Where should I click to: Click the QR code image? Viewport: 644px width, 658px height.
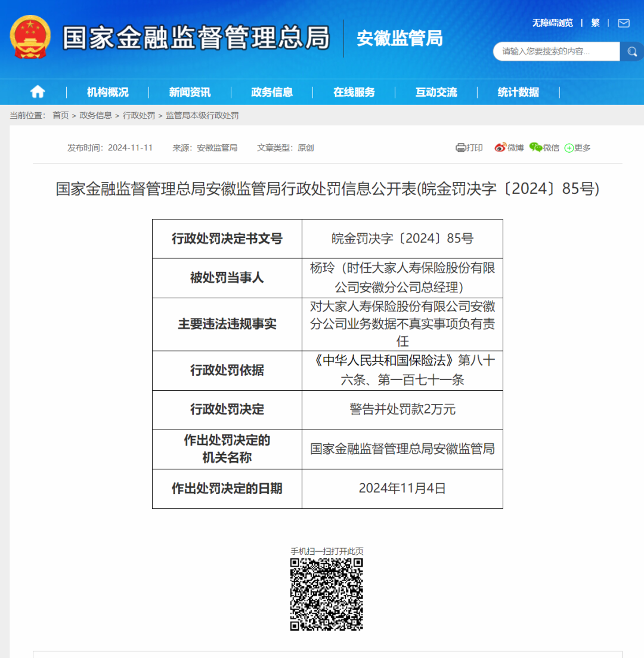[x=326, y=594]
